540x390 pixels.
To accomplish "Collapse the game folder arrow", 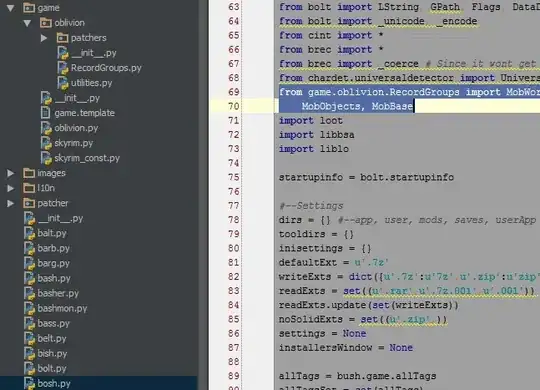I will point(10,8).
